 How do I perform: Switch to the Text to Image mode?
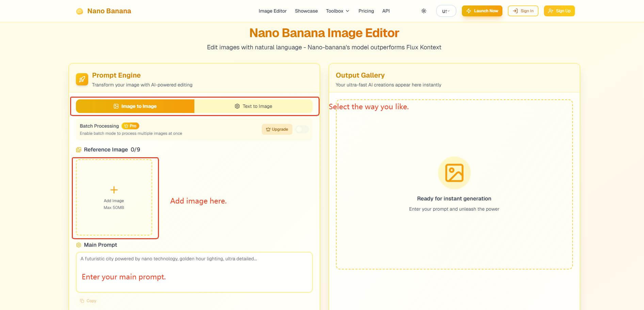tap(254, 106)
